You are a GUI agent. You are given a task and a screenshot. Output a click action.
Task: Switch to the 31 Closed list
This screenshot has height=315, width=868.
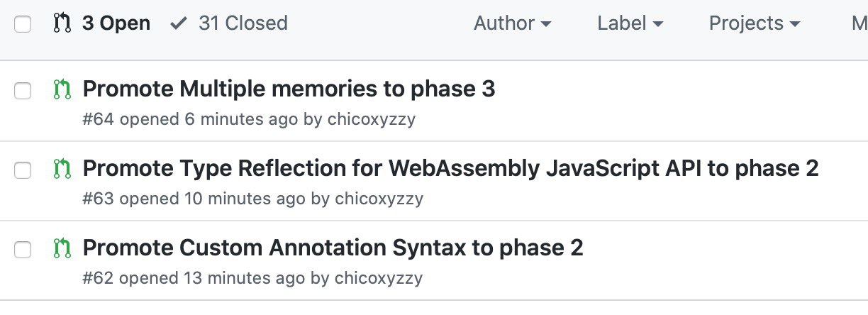click(229, 23)
